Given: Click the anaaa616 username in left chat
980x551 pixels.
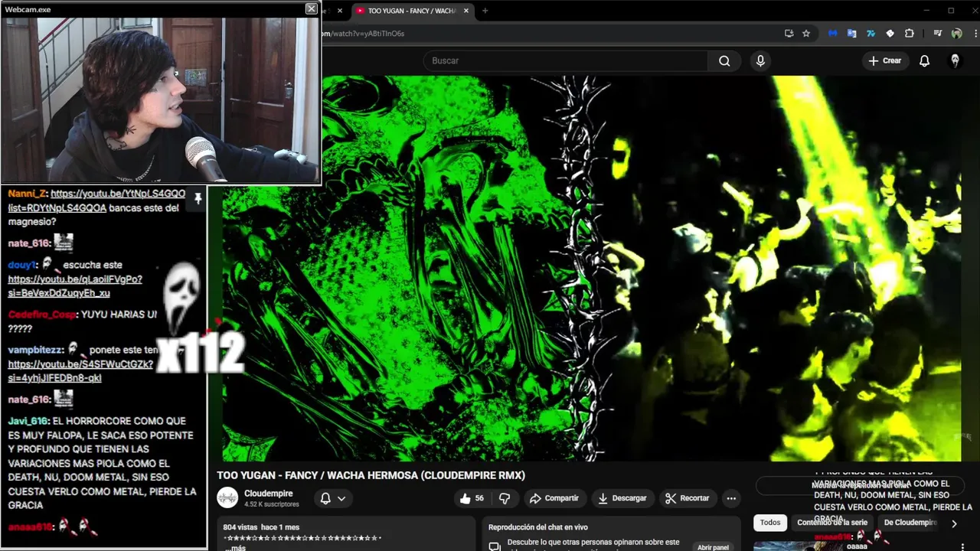Looking at the screenshot, I should point(31,527).
